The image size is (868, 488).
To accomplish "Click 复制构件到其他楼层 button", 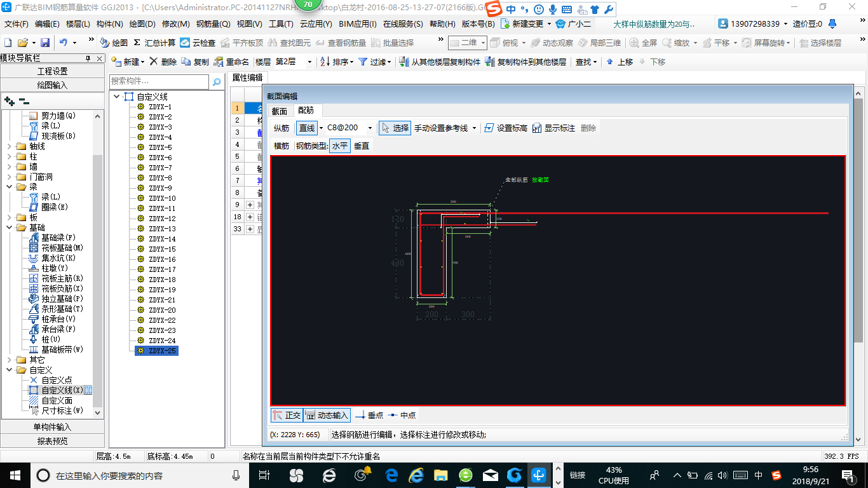I will pos(526,62).
